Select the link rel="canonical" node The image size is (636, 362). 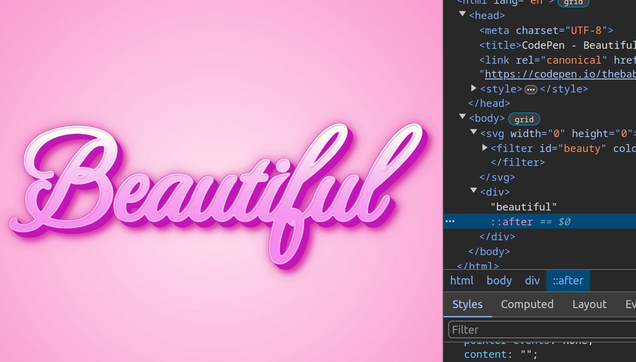tap(557, 60)
